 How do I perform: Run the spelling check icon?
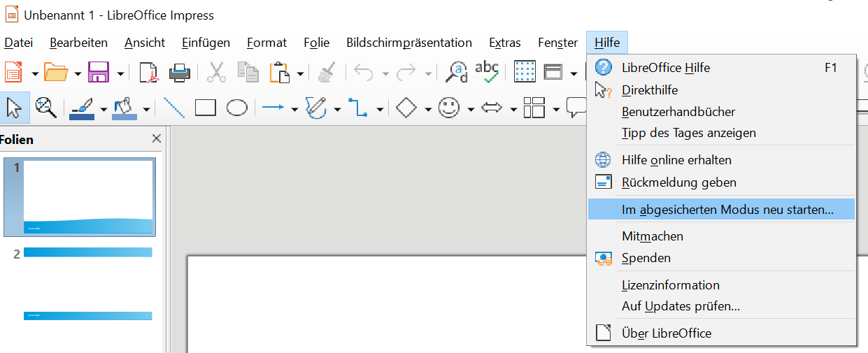point(487,72)
